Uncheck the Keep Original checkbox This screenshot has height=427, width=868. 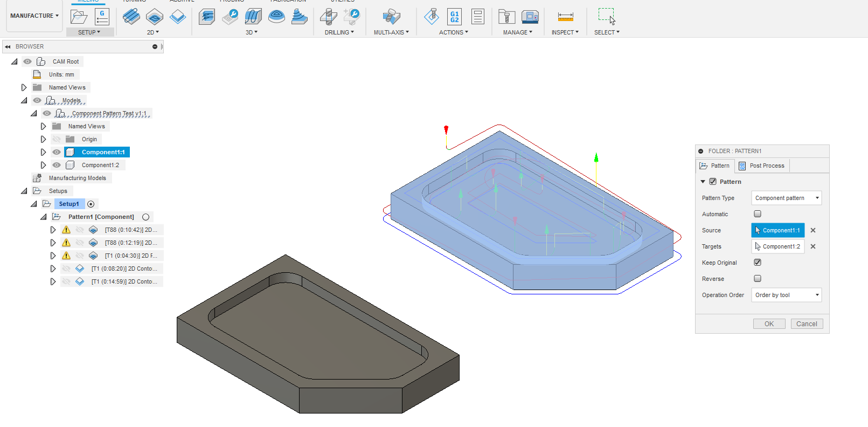coord(758,263)
